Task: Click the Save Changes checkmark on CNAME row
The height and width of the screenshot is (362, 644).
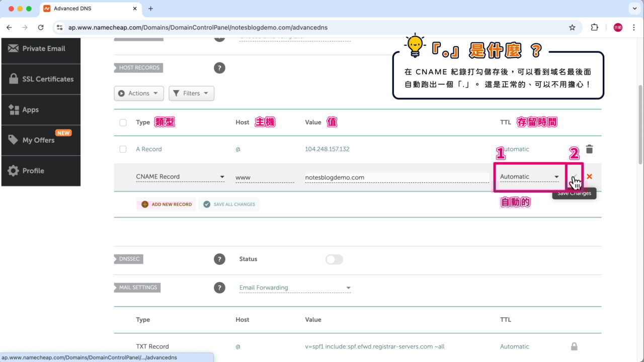Action: pyautogui.click(x=574, y=177)
